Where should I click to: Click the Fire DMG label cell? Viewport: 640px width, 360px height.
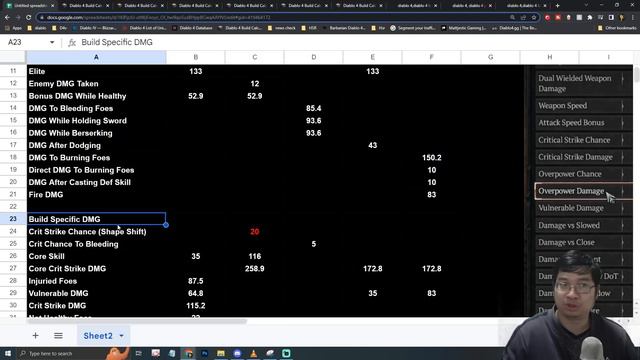point(96,195)
